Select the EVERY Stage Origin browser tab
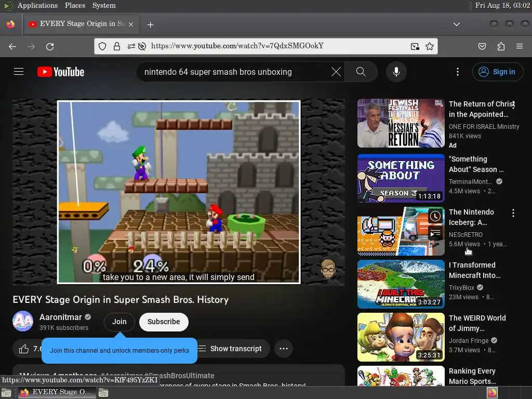 pos(81,24)
